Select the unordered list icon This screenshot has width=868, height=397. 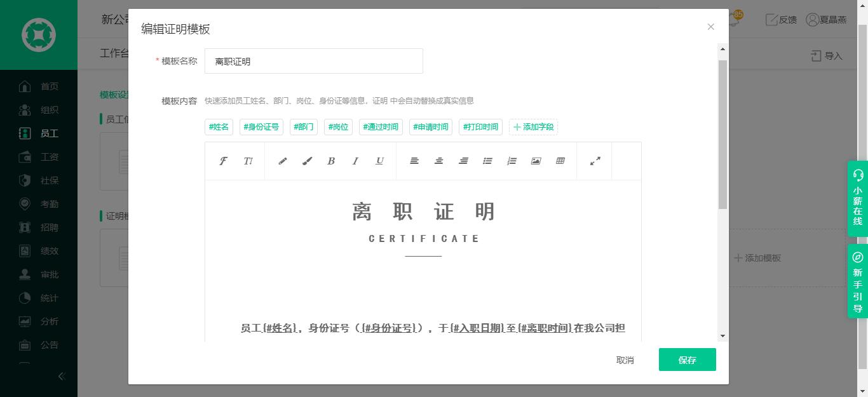click(x=487, y=161)
